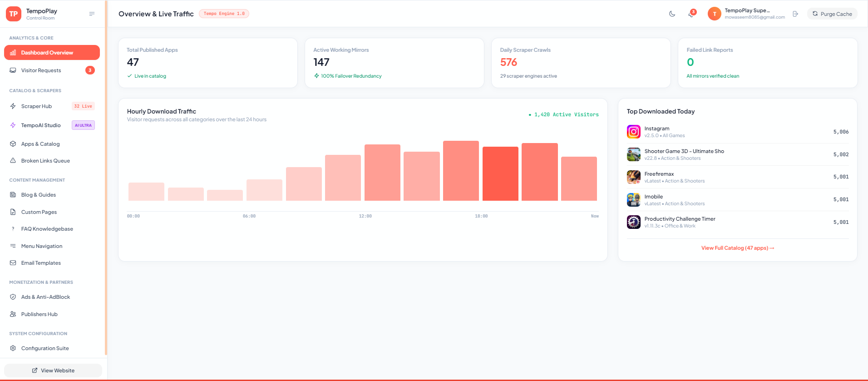Toggle dark mode with the moon icon

(x=672, y=14)
